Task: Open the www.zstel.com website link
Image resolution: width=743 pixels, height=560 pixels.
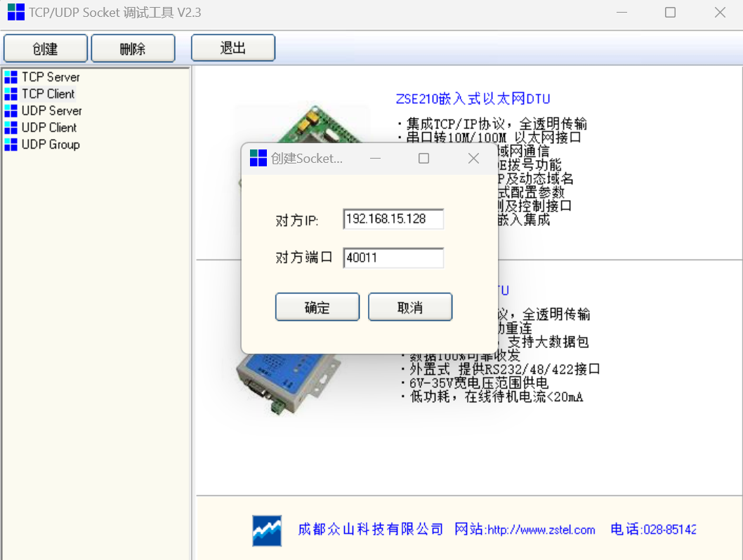Action: coord(541,531)
